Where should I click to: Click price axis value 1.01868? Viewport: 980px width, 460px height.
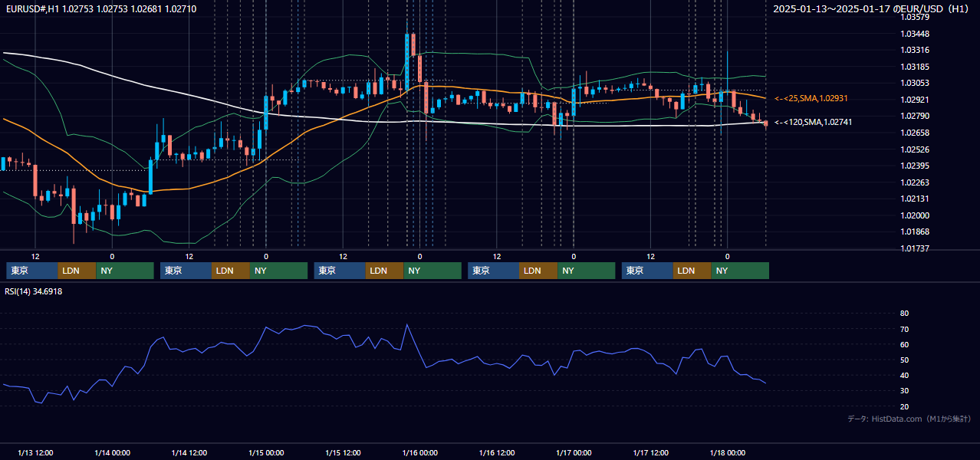tap(914, 232)
